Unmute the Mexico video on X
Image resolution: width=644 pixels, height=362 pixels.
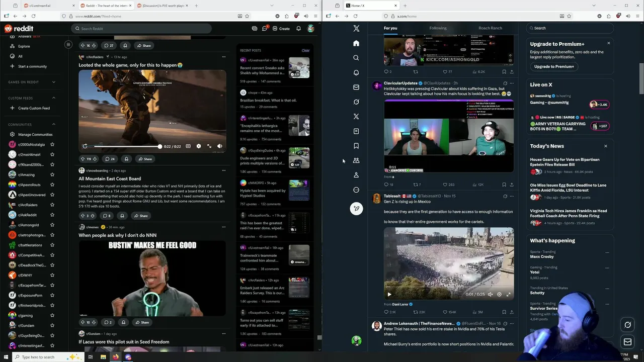click(x=490, y=295)
